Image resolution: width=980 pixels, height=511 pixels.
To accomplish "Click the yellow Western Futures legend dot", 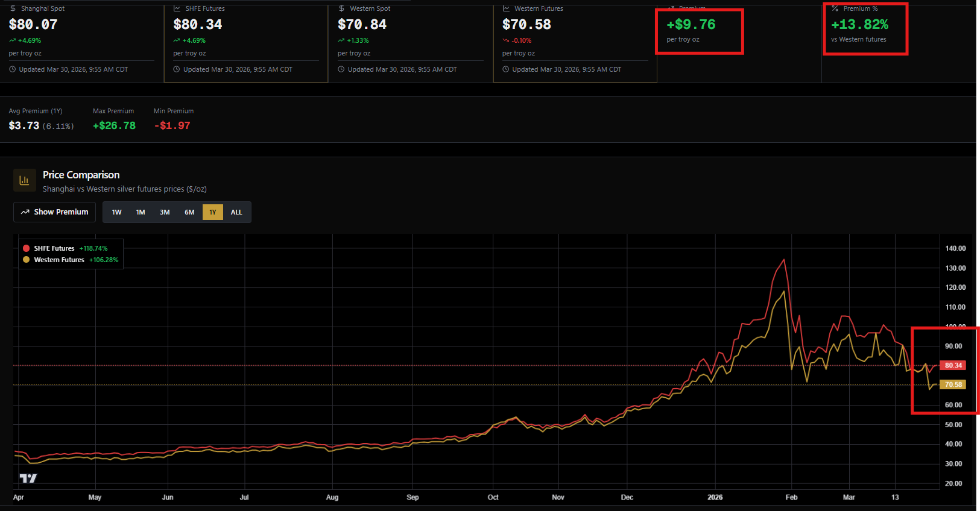I will click(x=27, y=260).
